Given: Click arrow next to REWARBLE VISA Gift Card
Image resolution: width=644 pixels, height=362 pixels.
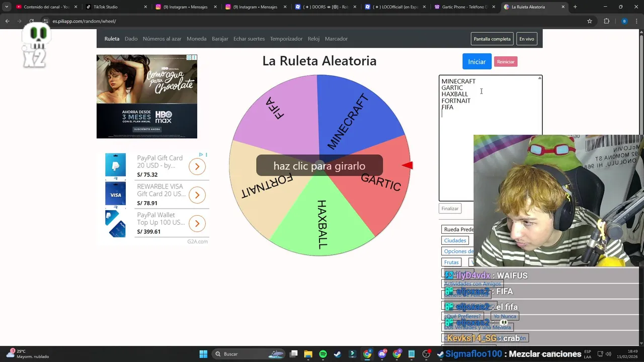Looking at the screenshot, I should click(x=197, y=195).
